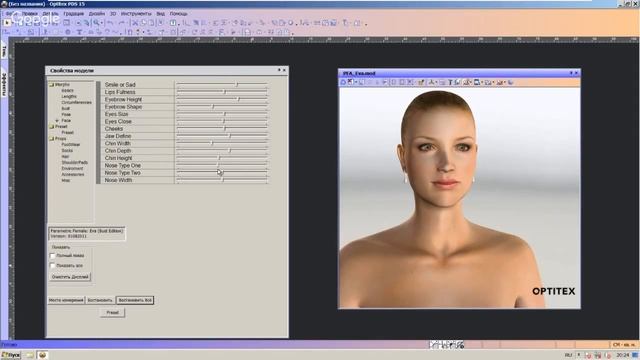Click the Chin Height slider

tap(222, 158)
